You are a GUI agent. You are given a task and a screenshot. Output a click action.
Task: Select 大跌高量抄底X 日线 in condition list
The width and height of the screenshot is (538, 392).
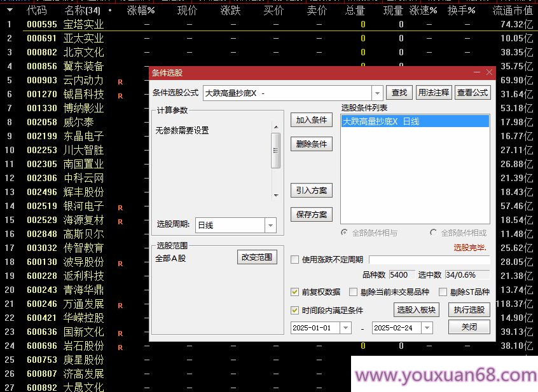tap(415, 121)
